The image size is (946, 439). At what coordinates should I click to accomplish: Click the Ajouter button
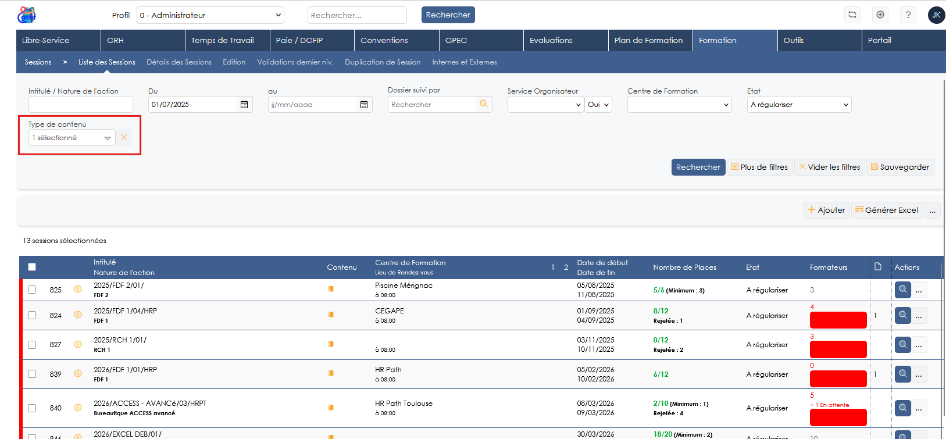coord(827,210)
